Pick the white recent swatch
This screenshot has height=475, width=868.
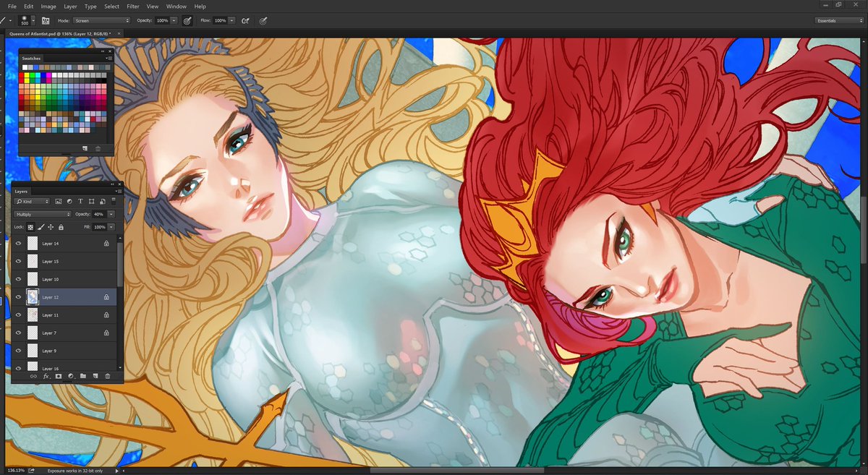pos(25,67)
